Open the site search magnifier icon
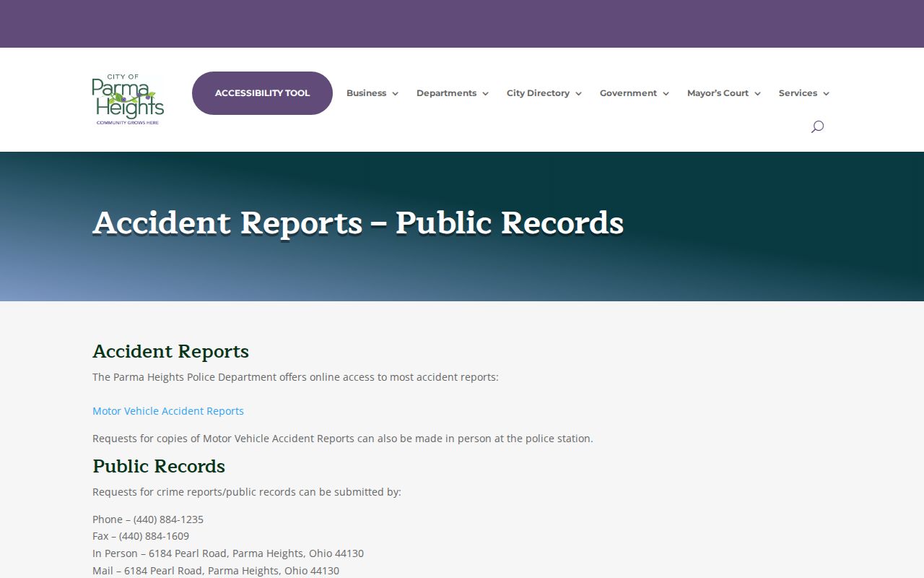Image resolution: width=924 pixels, height=578 pixels. [817, 127]
